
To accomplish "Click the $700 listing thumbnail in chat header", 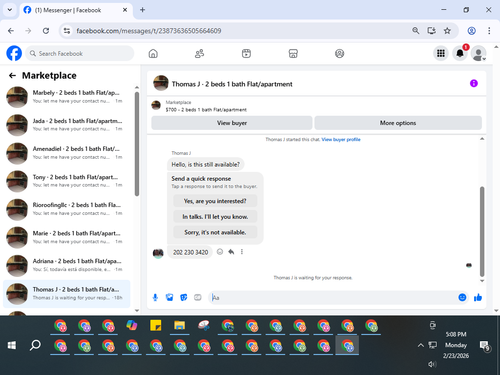I will coord(156,105).
